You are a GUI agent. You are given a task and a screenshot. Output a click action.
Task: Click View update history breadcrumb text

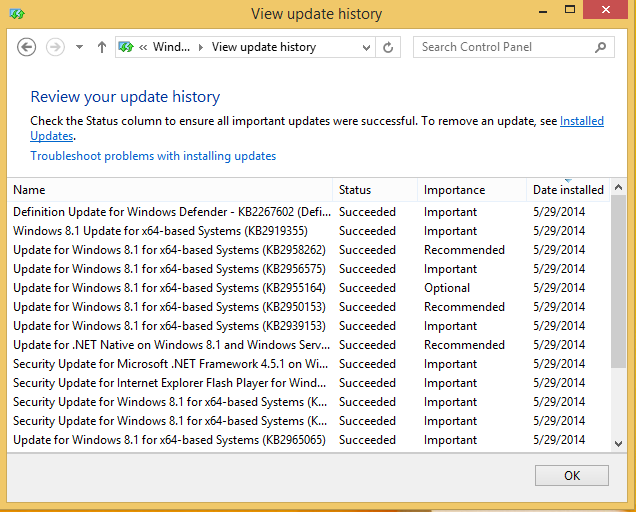coord(264,47)
